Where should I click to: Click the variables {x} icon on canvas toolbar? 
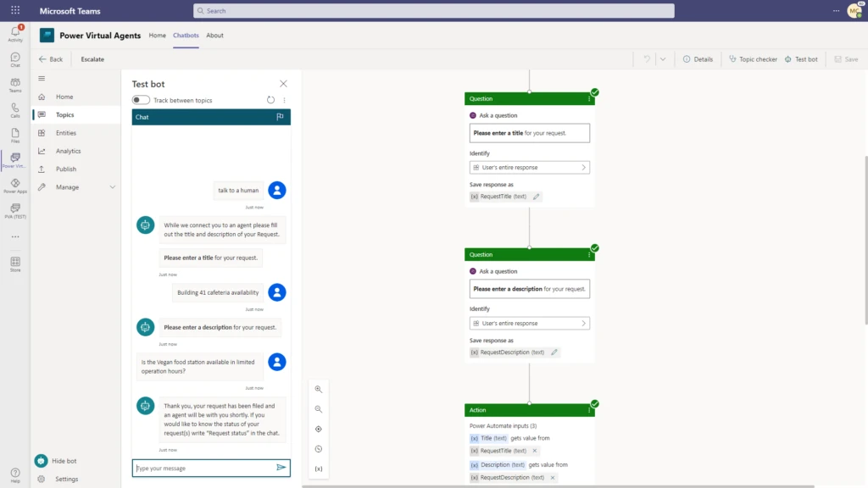pyautogui.click(x=318, y=468)
